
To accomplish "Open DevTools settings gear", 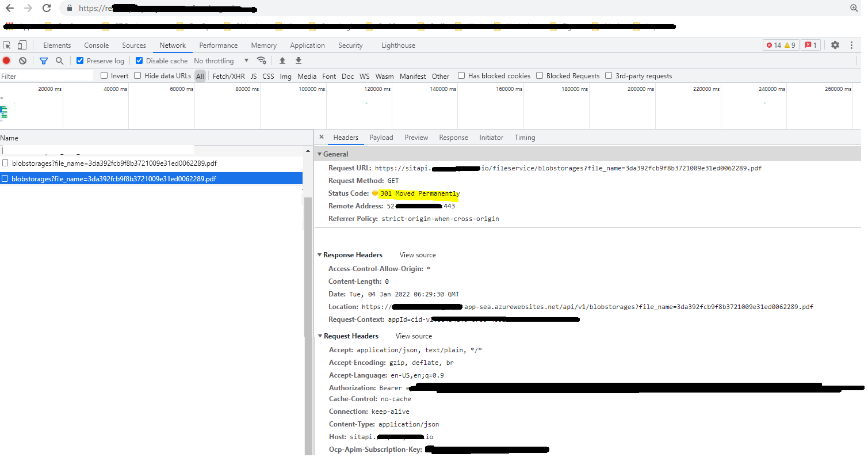I will pyautogui.click(x=835, y=45).
